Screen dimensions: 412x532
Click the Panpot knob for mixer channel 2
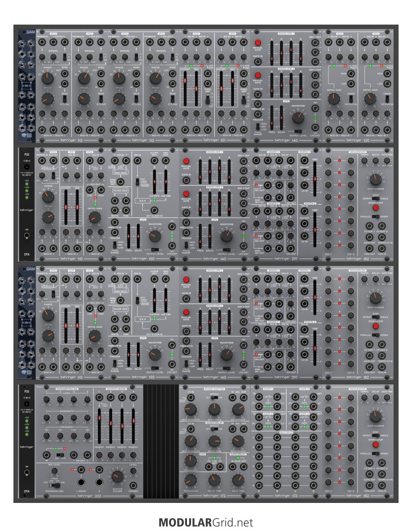(110, 455)
